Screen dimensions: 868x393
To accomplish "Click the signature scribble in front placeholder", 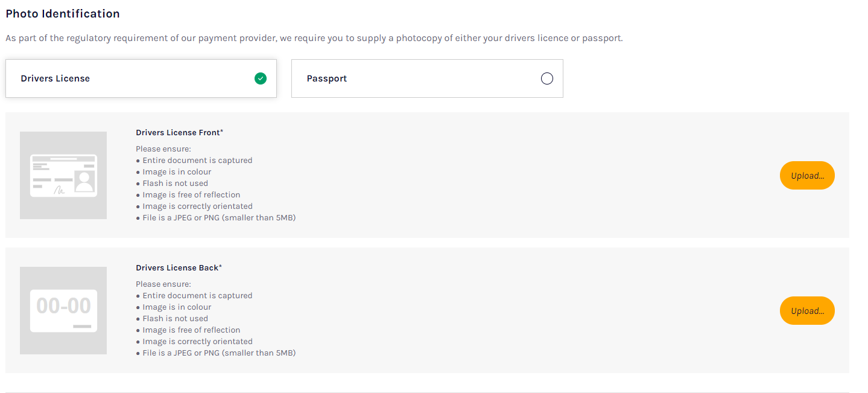I will tap(60, 190).
